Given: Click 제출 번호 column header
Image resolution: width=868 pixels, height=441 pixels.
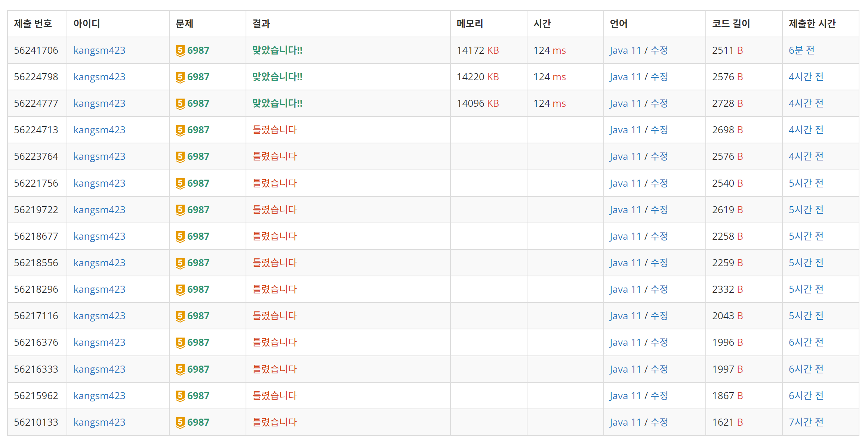Looking at the screenshot, I should [33, 24].
